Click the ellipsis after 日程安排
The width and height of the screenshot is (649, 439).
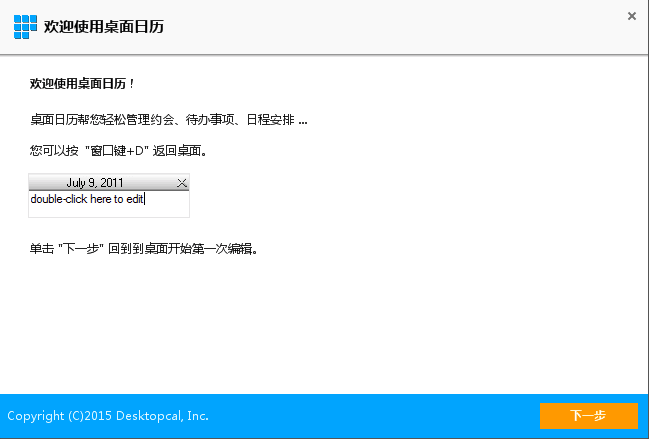point(303,121)
